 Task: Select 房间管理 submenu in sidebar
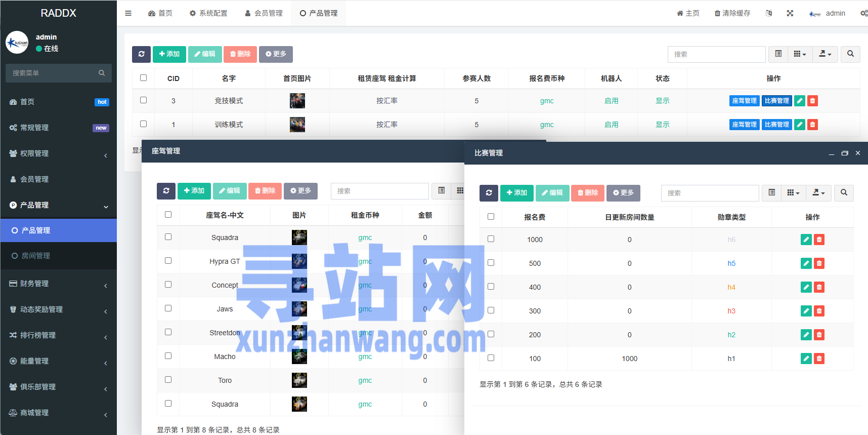click(x=59, y=256)
